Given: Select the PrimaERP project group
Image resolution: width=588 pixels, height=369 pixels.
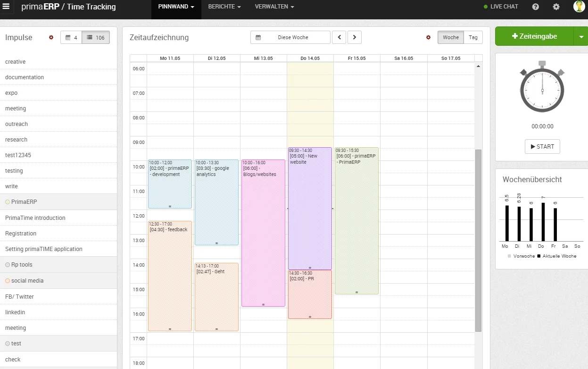Looking at the screenshot, I should tap(58, 202).
